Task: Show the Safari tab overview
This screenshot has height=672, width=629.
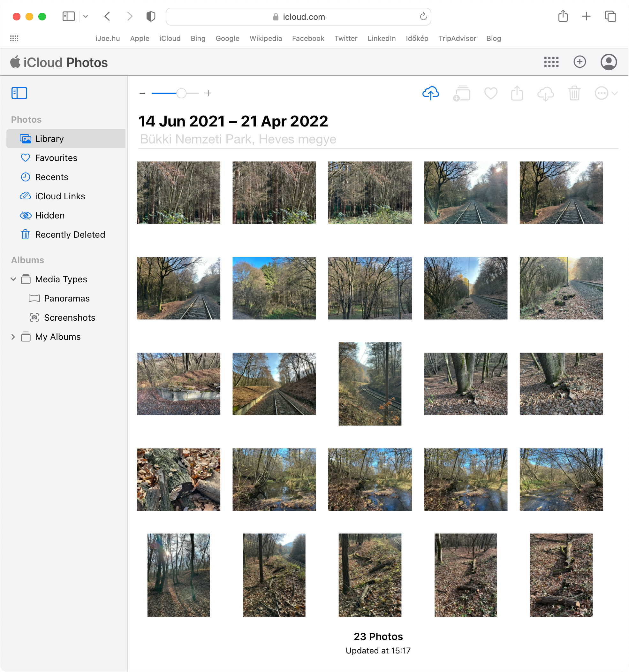Action: point(610,16)
